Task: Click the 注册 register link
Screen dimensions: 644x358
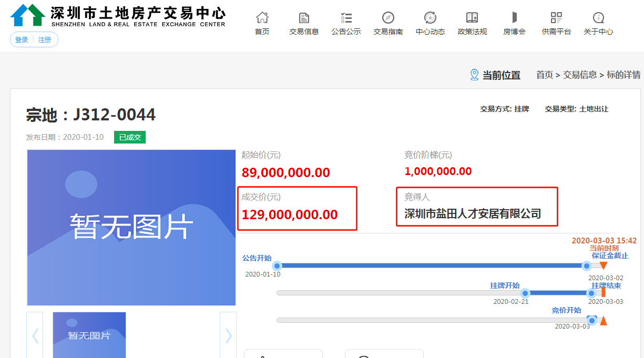Action: tap(45, 40)
